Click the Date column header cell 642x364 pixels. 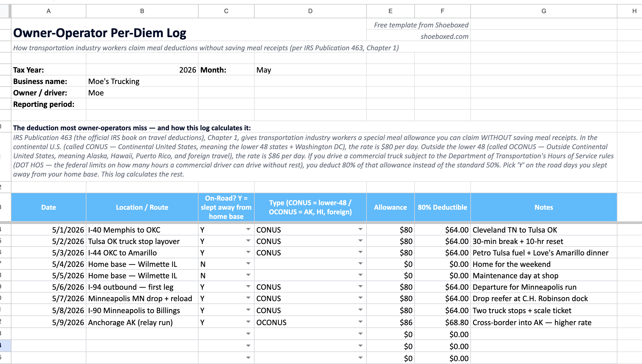[49, 207]
